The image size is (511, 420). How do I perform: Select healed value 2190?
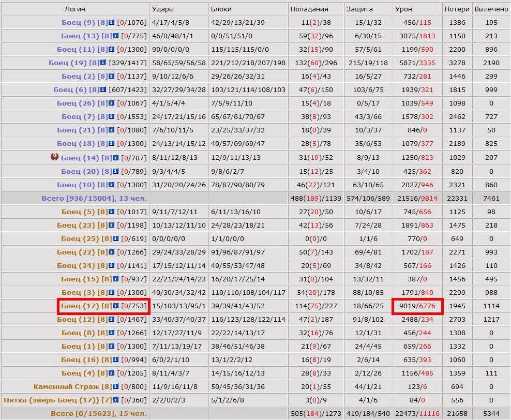[x=491, y=63]
